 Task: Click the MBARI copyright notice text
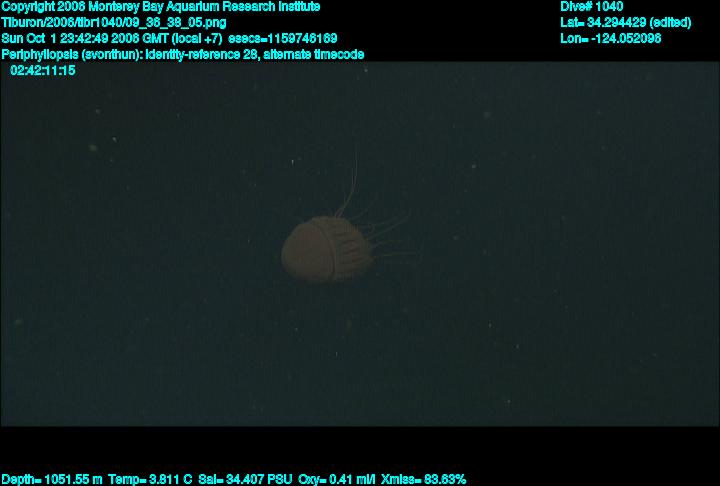point(160,6)
